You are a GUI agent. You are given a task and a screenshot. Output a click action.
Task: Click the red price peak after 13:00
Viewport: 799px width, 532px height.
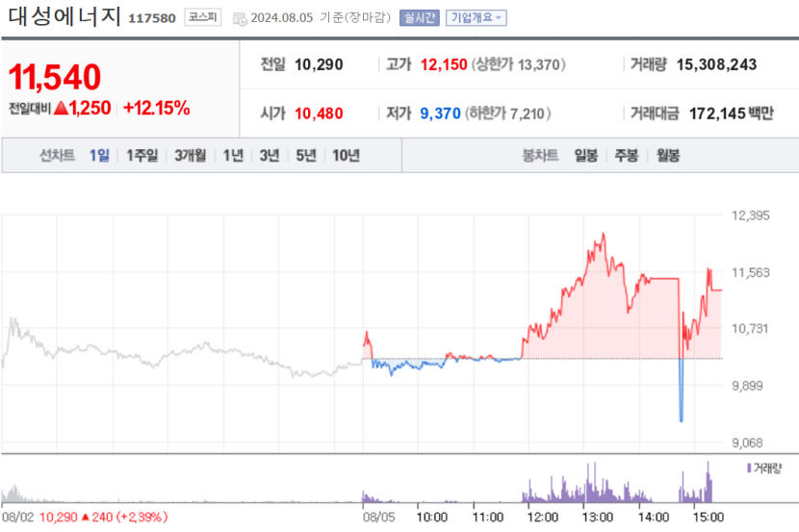[604, 236]
